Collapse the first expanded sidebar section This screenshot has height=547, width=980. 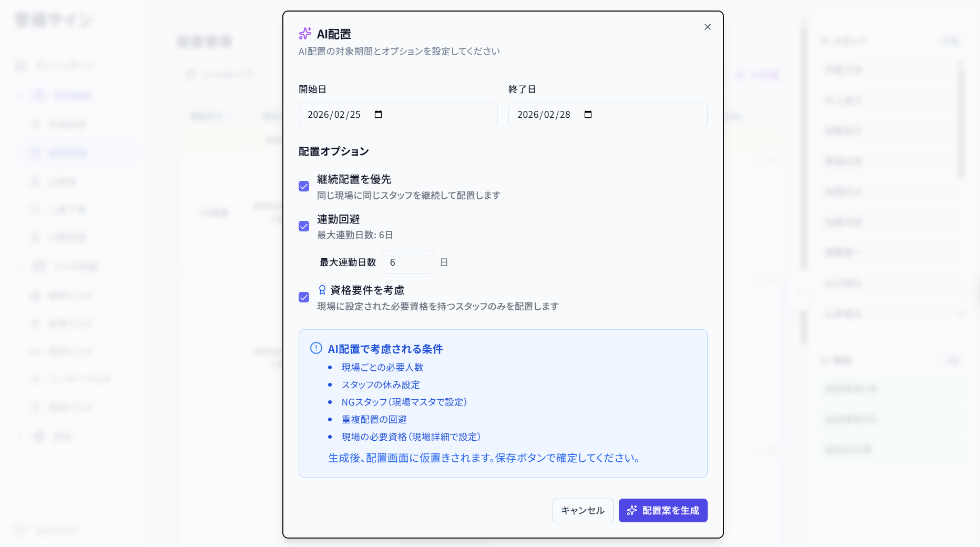[19, 95]
